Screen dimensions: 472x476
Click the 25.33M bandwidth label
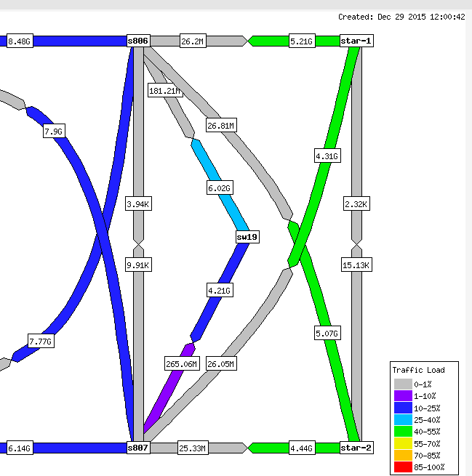(x=193, y=448)
